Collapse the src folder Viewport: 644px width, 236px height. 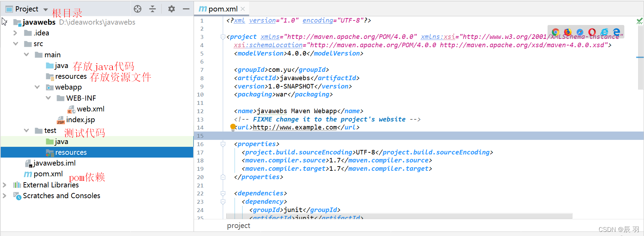16,44
